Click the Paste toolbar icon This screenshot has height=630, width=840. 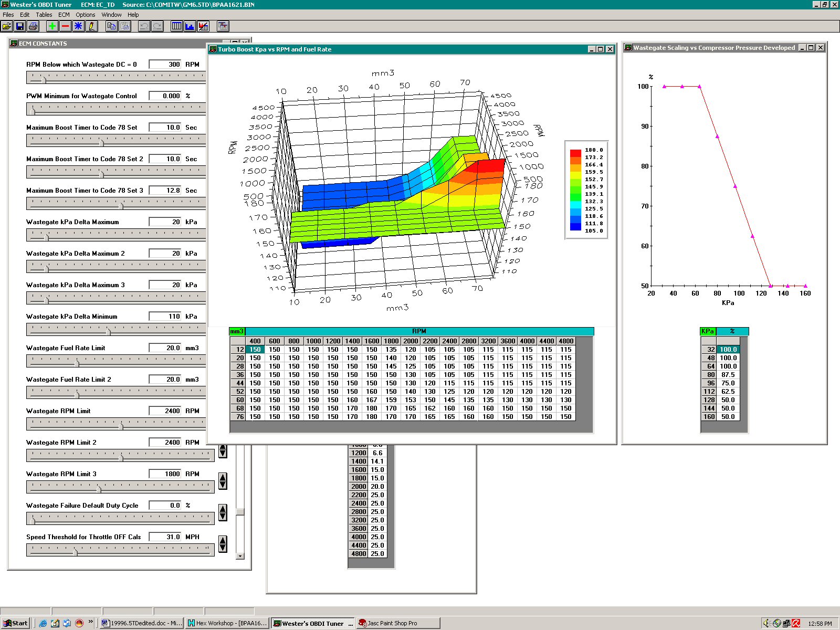tap(124, 26)
